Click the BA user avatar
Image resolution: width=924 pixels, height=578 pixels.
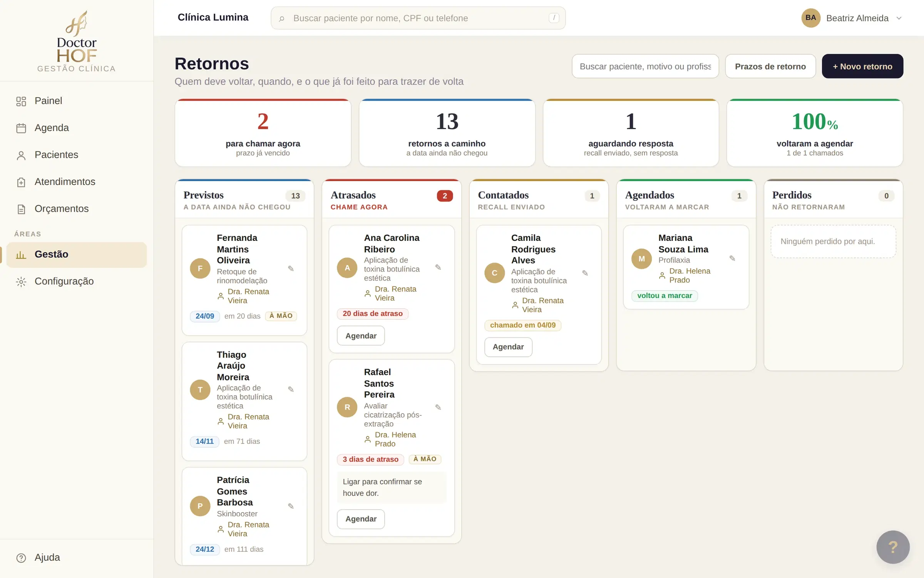click(x=811, y=18)
